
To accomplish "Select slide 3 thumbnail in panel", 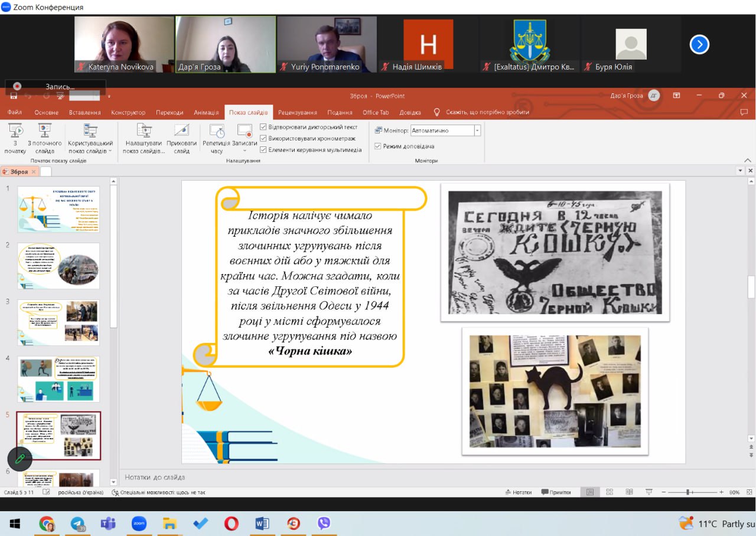I will (x=58, y=322).
